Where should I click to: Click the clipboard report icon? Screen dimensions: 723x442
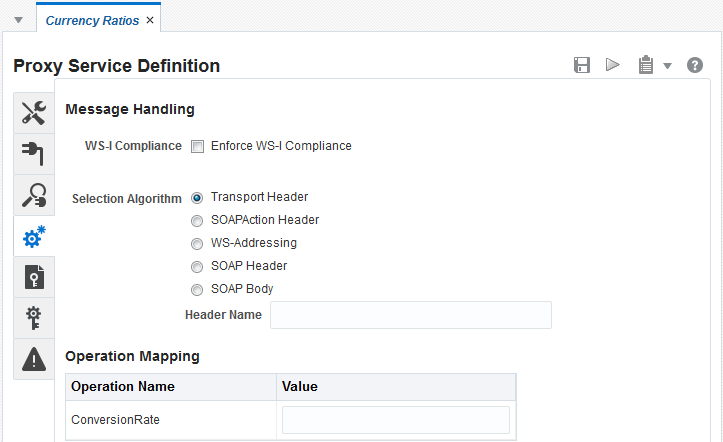pyautogui.click(x=646, y=65)
